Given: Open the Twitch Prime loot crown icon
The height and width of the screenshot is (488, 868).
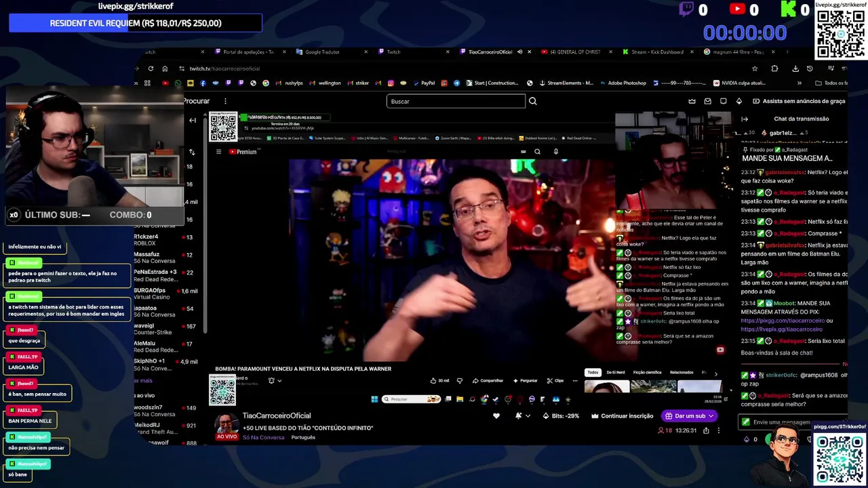Looking at the screenshot, I should tap(692, 101).
